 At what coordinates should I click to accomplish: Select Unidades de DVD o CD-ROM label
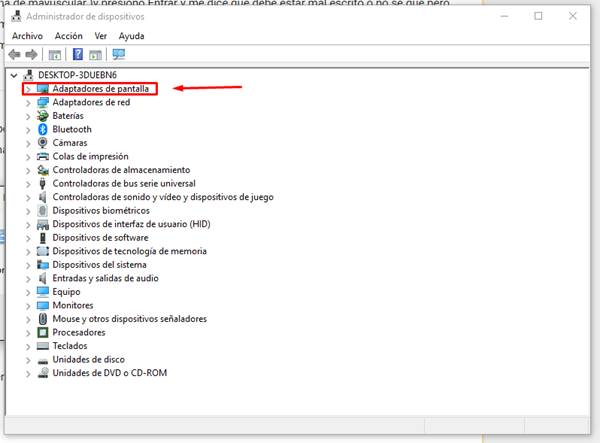pyautogui.click(x=109, y=373)
